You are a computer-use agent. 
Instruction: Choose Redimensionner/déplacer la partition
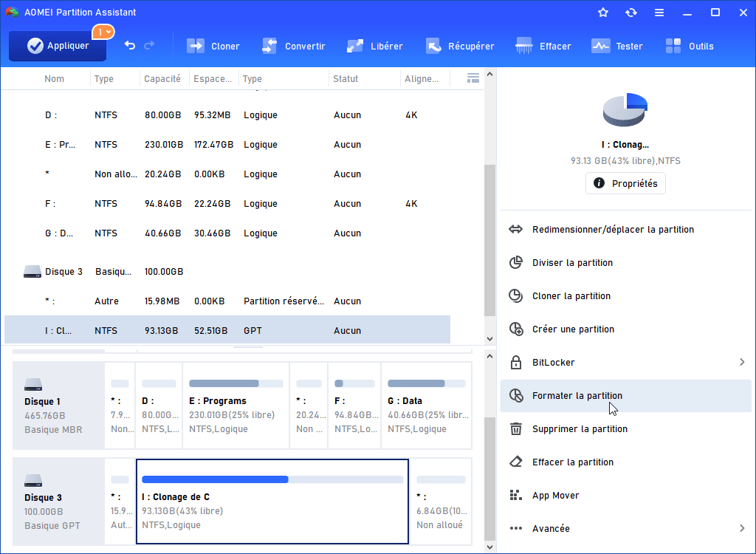(x=625, y=229)
